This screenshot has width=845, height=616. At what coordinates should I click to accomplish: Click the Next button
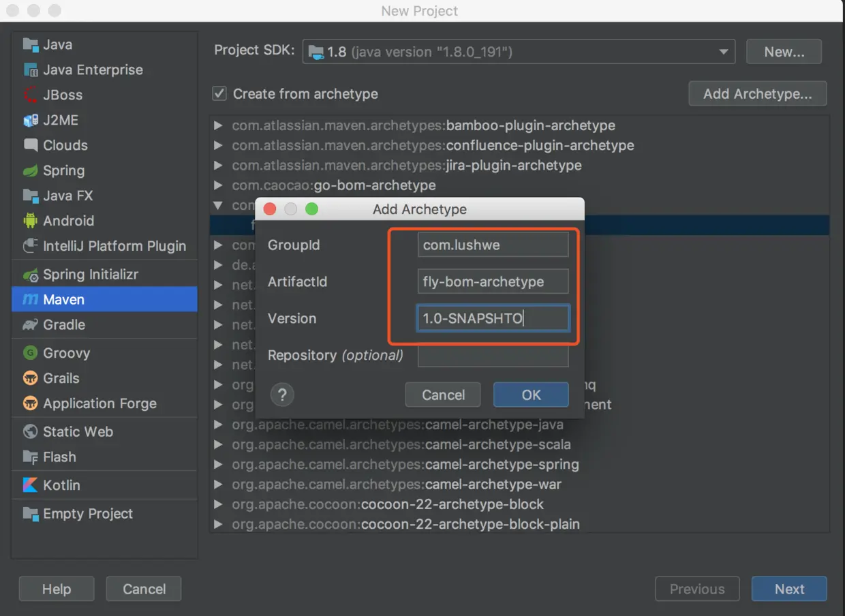coord(789,589)
